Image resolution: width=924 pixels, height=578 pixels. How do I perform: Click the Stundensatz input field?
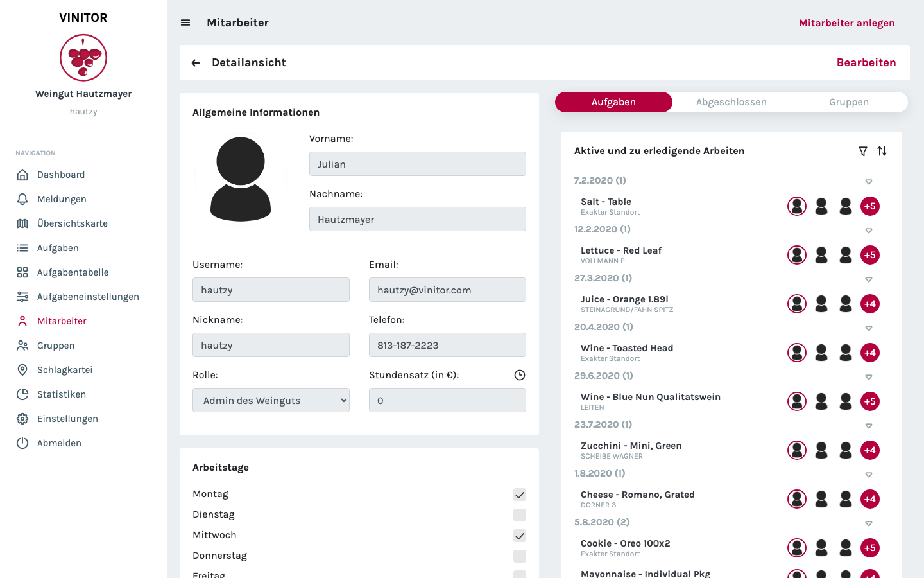tap(447, 400)
